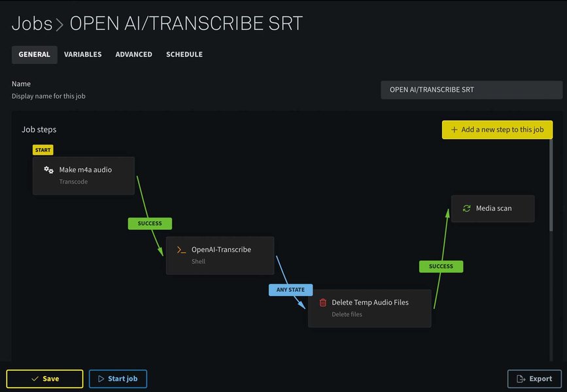This screenshot has width=567, height=392.
Task: Navigate back to Jobs via the breadcrumb
Action: tap(32, 24)
